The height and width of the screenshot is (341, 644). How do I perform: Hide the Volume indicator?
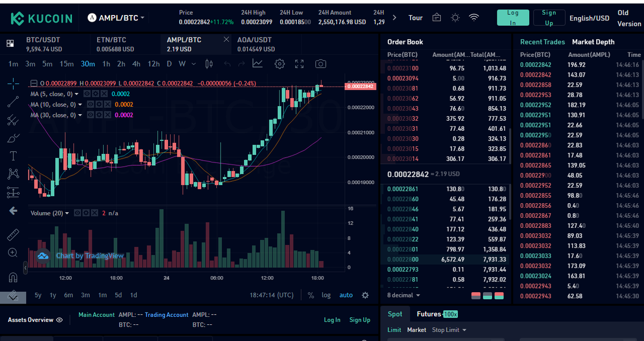77,213
